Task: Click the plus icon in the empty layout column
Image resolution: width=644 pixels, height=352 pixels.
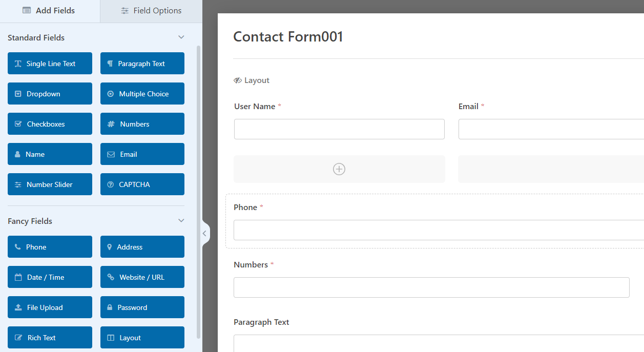Action: 339,169
